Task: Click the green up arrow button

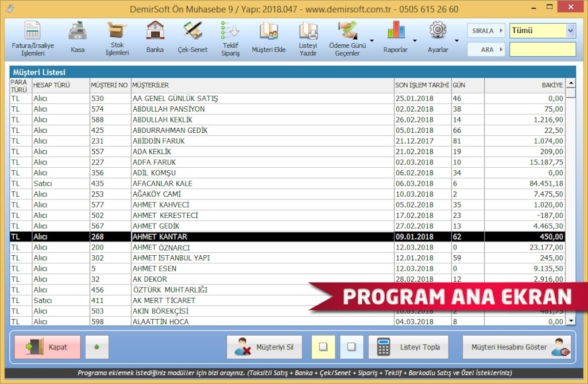Action: [x=96, y=347]
